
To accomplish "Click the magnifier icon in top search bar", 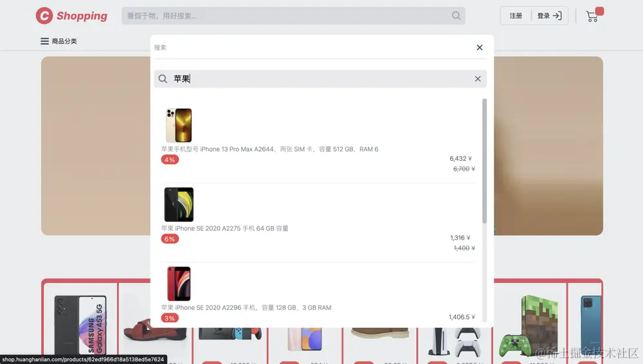I will click(456, 15).
